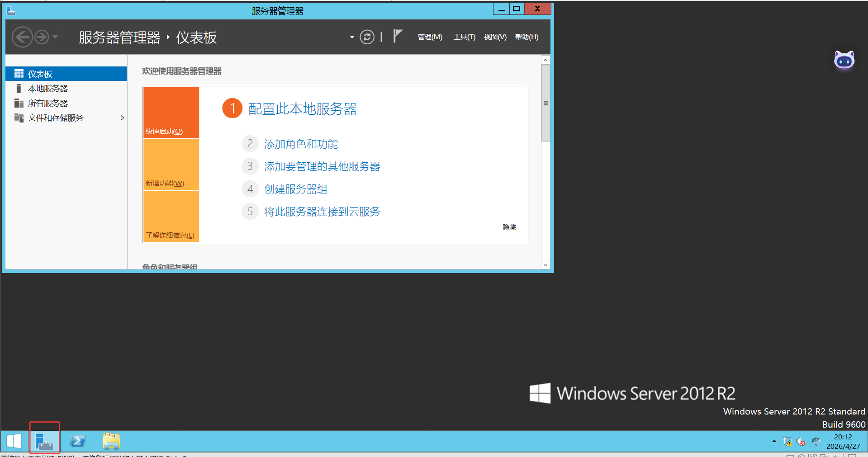Open the 配置此本地服务器 link

(x=303, y=109)
